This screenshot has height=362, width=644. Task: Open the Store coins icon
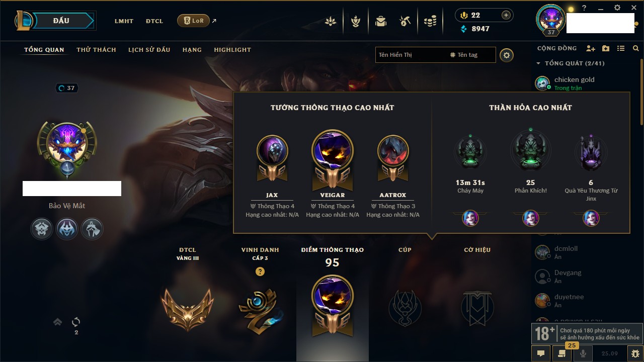(430, 21)
